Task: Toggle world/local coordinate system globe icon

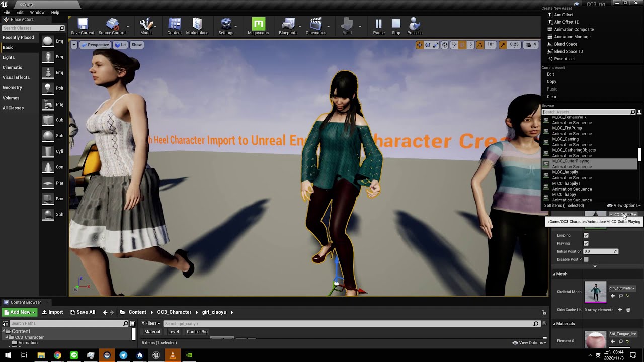Action: coord(445,45)
